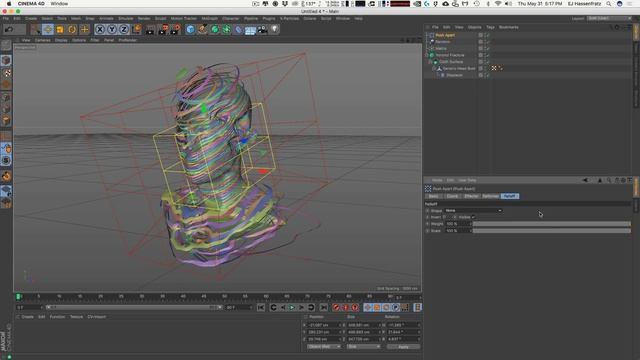Click the blue Cube primitive icon
The width and height of the screenshot is (640, 360).
(x=190, y=29)
